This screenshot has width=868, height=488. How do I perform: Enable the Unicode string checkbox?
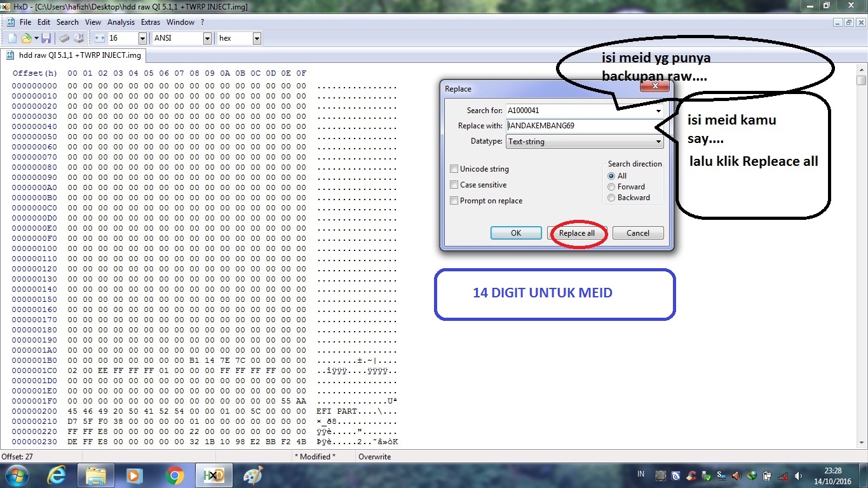[454, 169]
